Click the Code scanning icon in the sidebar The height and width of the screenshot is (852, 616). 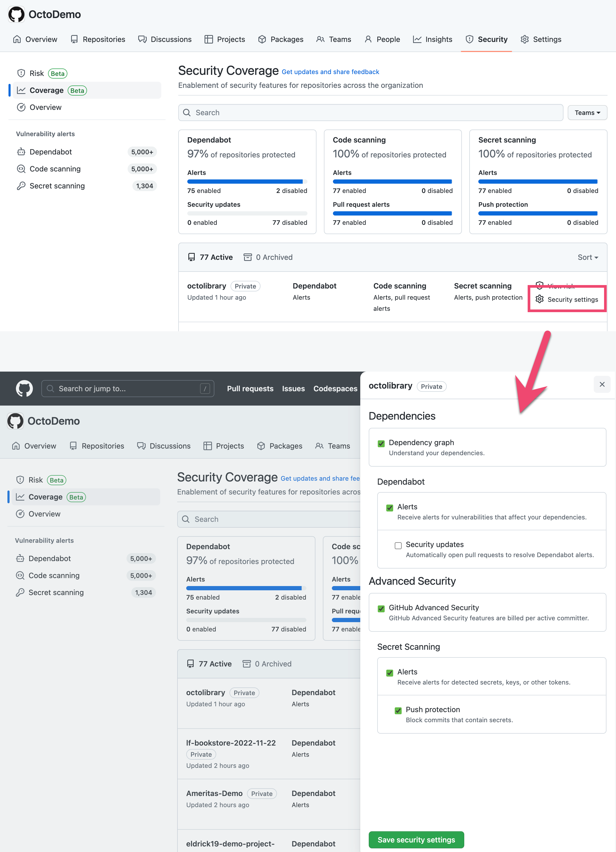coord(21,169)
